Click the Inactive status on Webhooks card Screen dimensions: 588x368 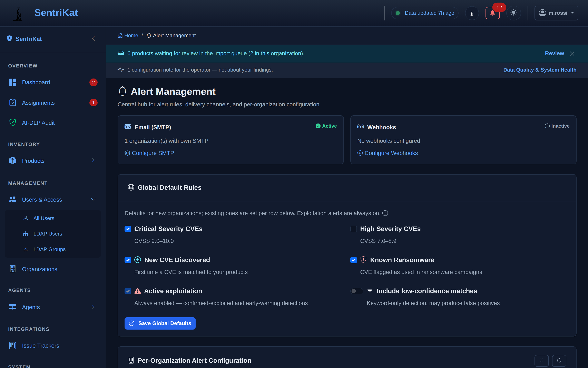coord(557,126)
